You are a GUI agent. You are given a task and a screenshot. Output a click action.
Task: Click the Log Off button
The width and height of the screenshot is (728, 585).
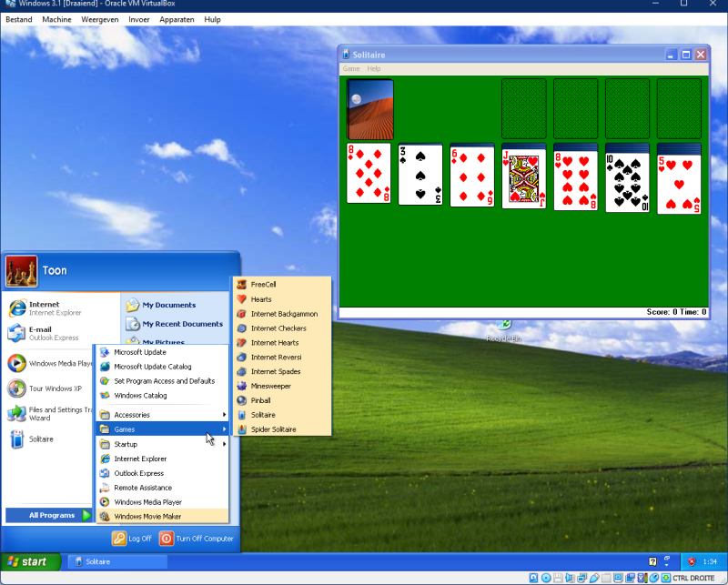(132, 538)
